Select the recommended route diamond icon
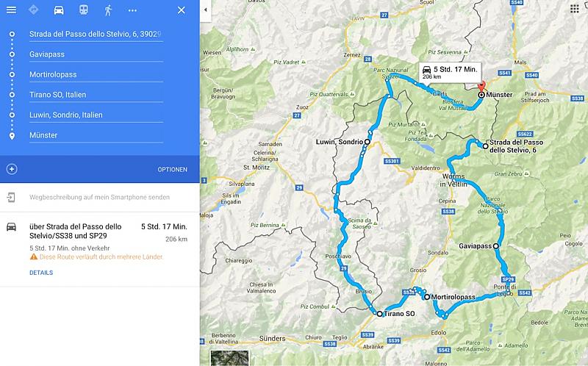 pos(33,10)
